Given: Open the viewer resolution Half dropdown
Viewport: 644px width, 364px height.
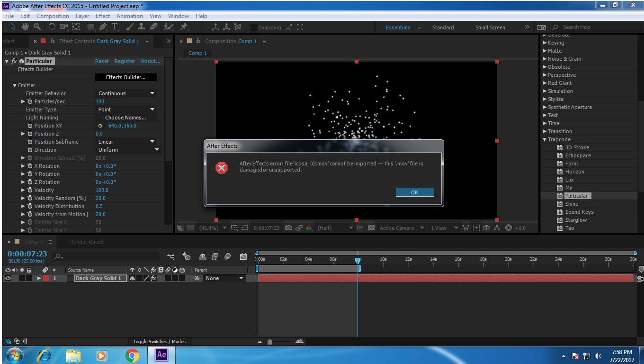Looking at the screenshot, I should (x=335, y=228).
